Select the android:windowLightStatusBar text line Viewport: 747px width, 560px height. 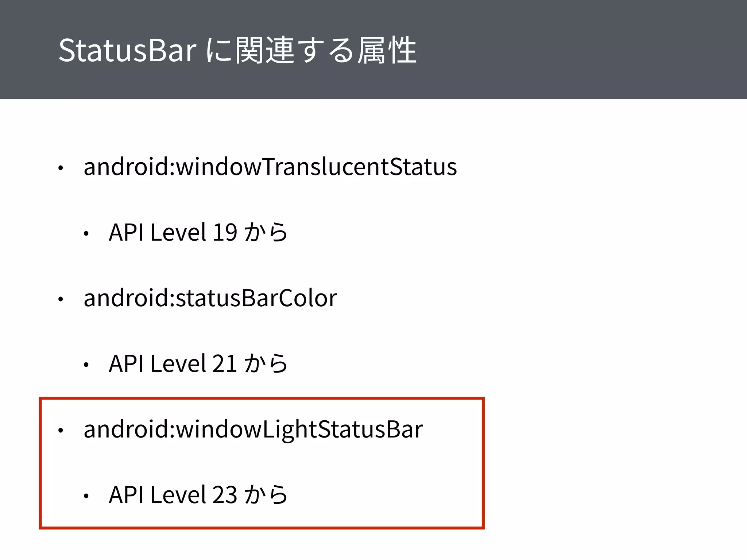coord(253,429)
